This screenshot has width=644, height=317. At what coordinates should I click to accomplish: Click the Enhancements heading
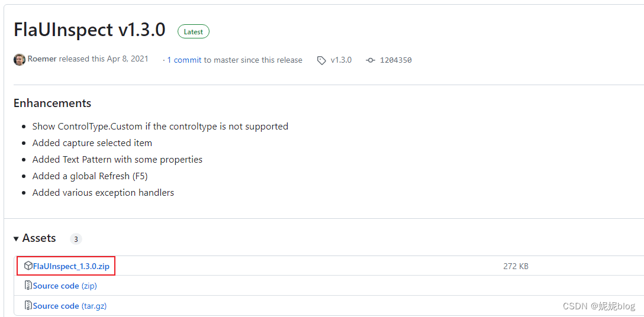(x=52, y=103)
